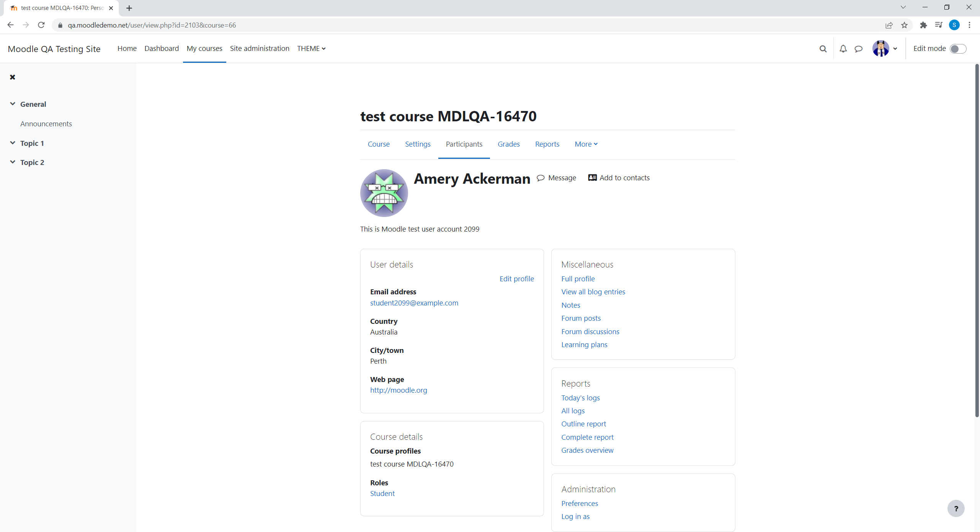
Task: Open the http://moodle.org web page link
Action: point(399,390)
